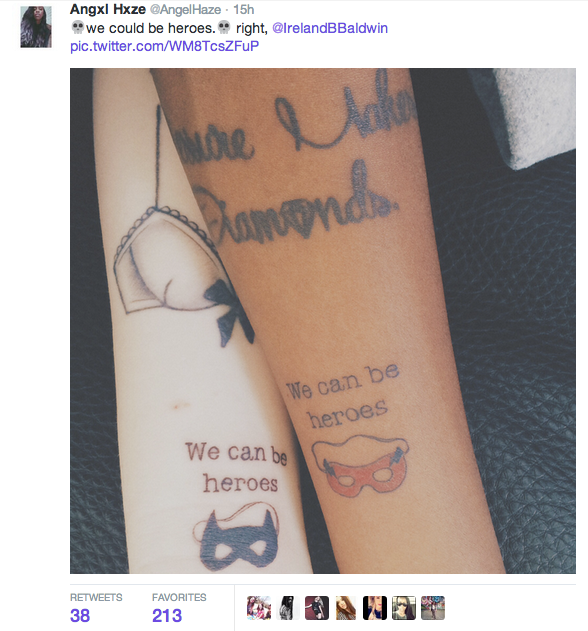Image resolution: width=588 pixels, height=631 pixels.
Task: Open the avatar with the maroon background
Action: point(317,608)
